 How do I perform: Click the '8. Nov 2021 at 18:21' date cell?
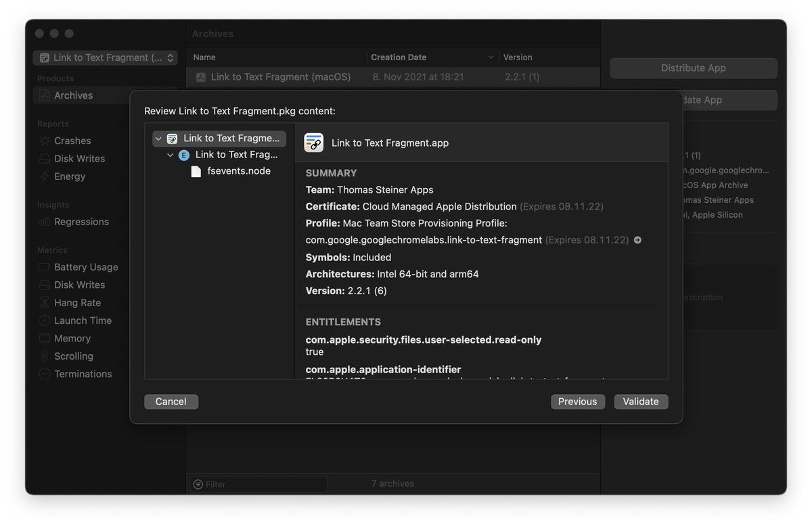[x=418, y=77]
